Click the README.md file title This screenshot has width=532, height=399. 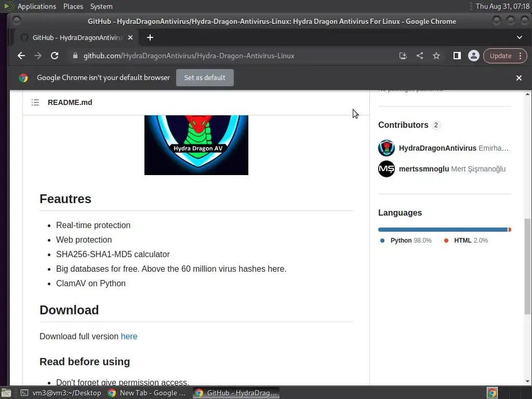point(70,102)
